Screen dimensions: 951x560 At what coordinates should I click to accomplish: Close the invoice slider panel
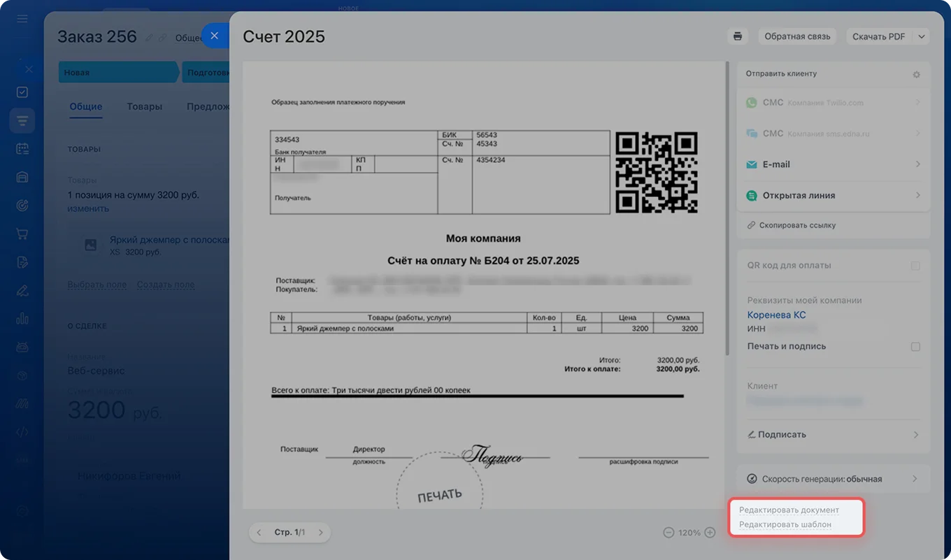click(215, 36)
